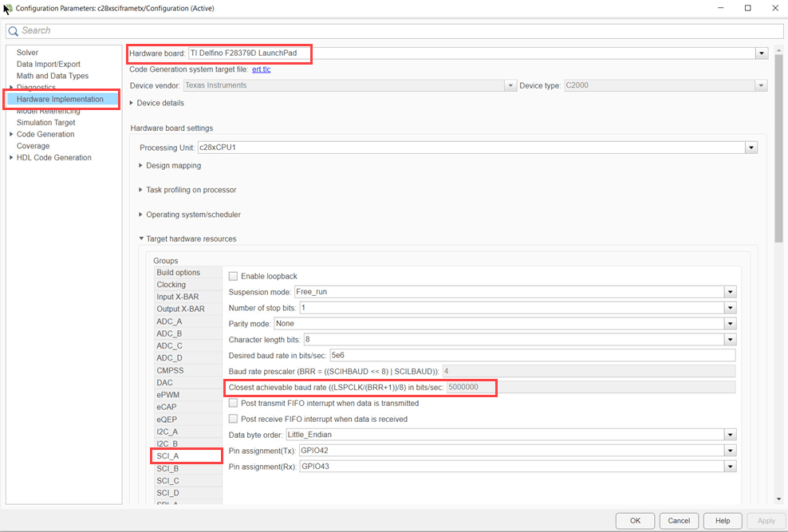The height and width of the screenshot is (532, 788).
Task: Open the Hardware board dropdown
Action: [762, 53]
